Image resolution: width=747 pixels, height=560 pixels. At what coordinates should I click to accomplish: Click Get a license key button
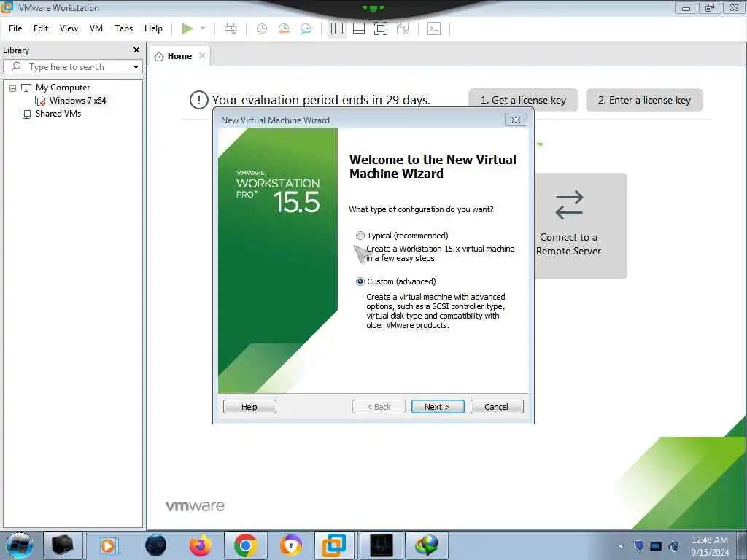click(523, 100)
